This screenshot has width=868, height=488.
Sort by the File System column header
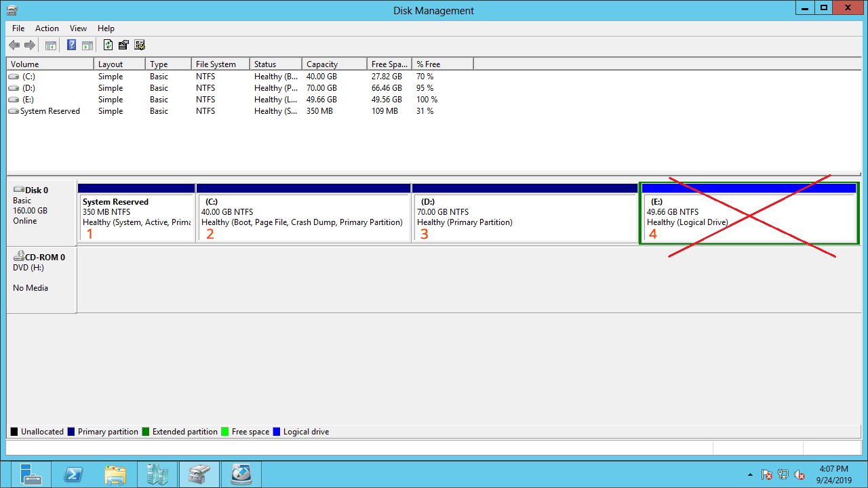click(216, 64)
